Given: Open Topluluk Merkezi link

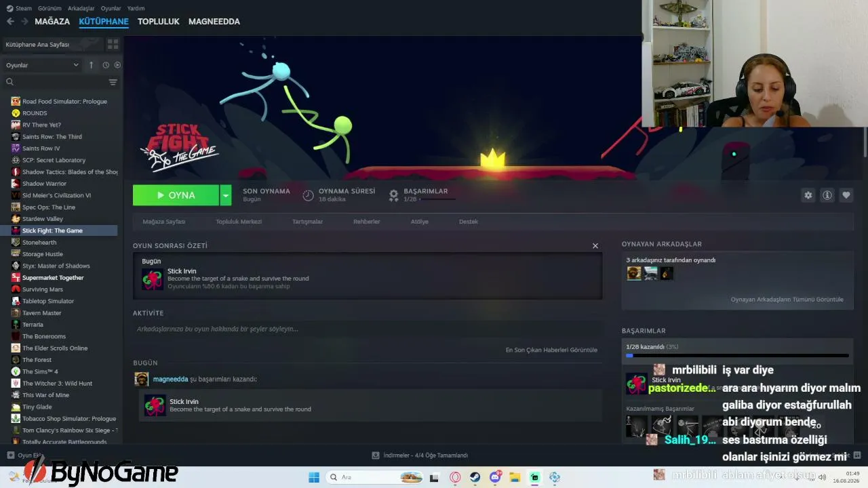Looking at the screenshot, I should coord(239,222).
